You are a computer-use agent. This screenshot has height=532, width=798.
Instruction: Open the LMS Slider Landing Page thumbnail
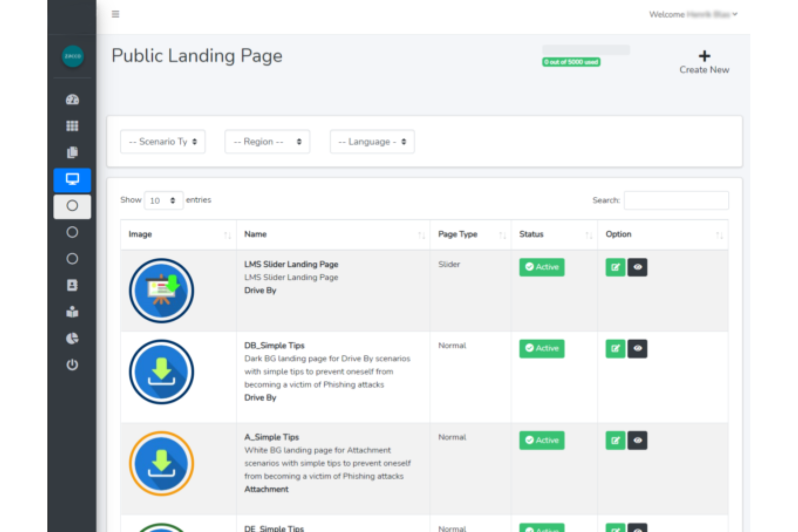pyautogui.click(x=161, y=291)
